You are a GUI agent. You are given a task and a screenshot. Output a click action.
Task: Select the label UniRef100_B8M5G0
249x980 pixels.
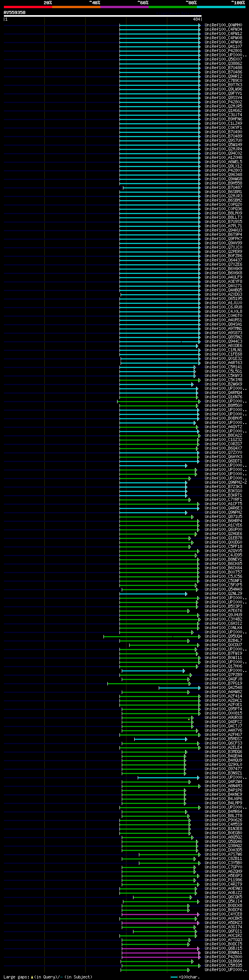(223, 405)
